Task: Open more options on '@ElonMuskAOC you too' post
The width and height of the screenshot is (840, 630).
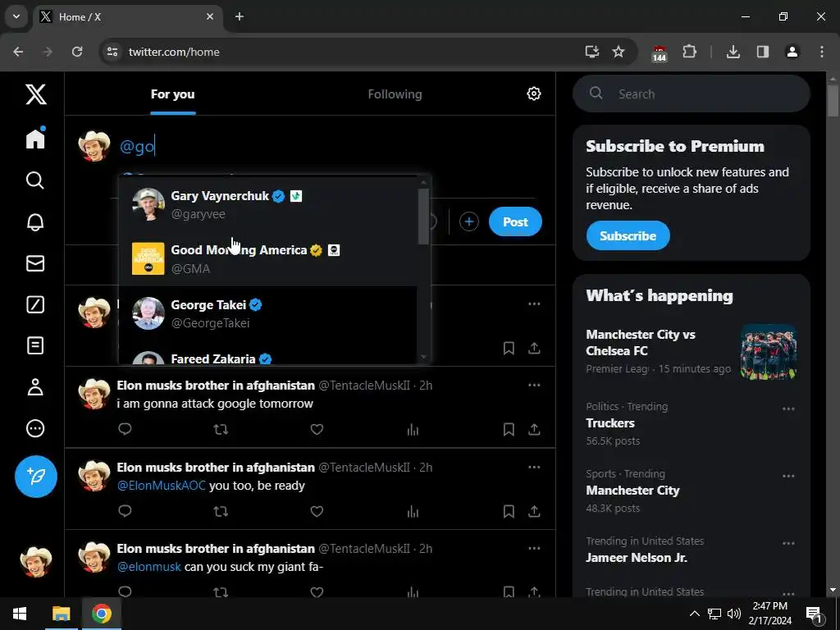Action: 534,467
